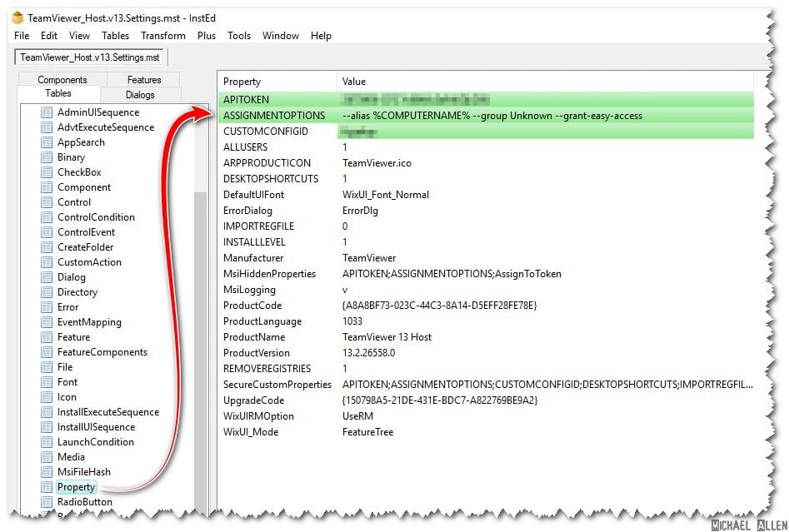Select the ProductCode GUID value

point(439,306)
